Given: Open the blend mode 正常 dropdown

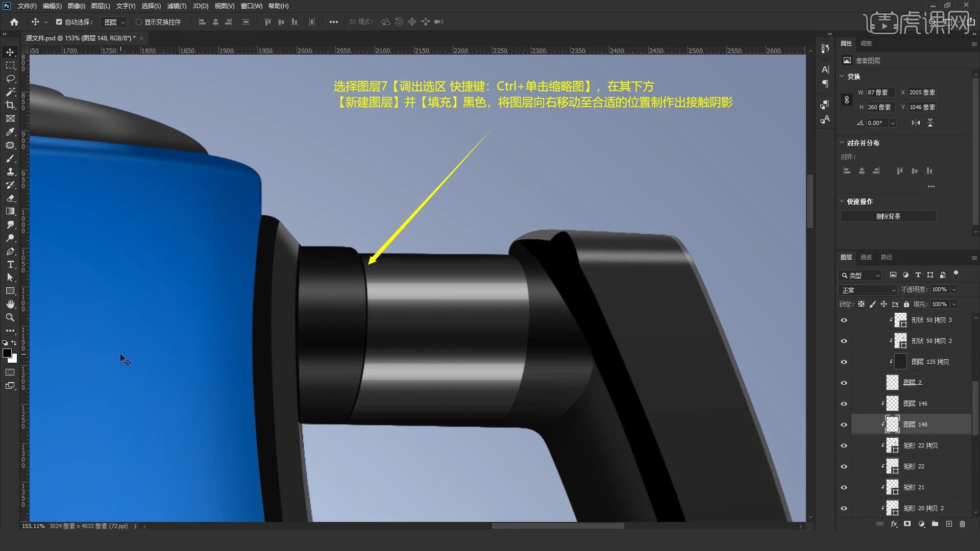Looking at the screenshot, I should pos(868,290).
